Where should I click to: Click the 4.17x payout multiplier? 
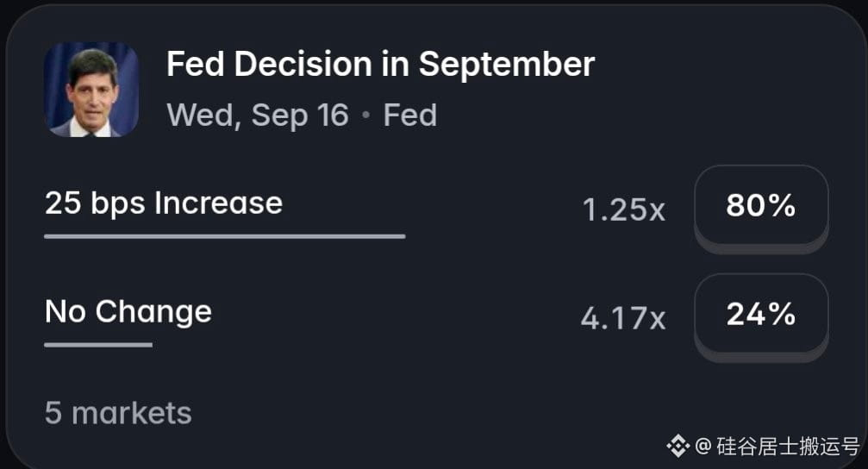pyautogui.click(x=623, y=318)
